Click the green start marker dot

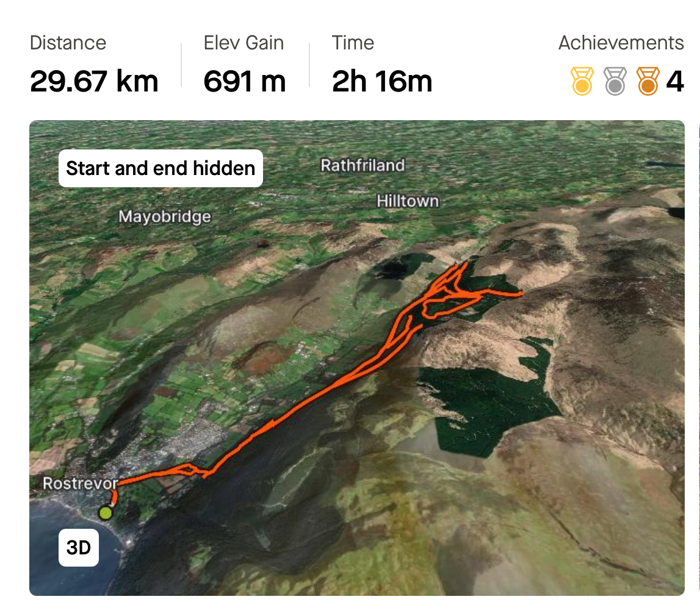point(106,513)
